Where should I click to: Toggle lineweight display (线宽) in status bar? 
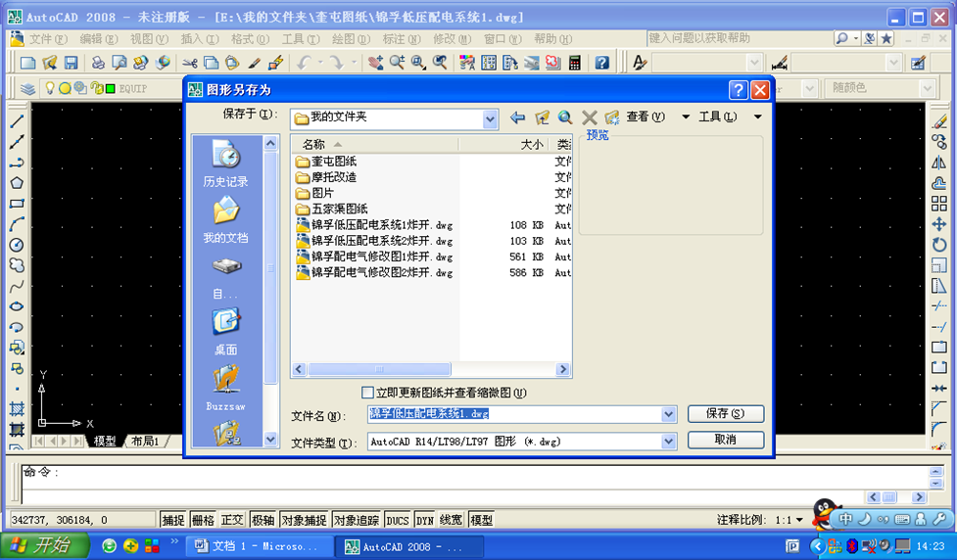(451, 520)
